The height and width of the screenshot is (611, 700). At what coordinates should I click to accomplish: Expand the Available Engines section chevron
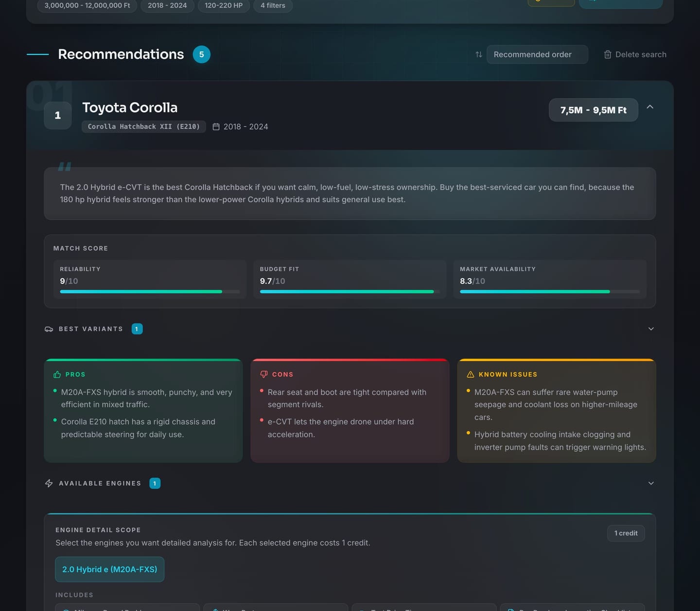tap(651, 483)
